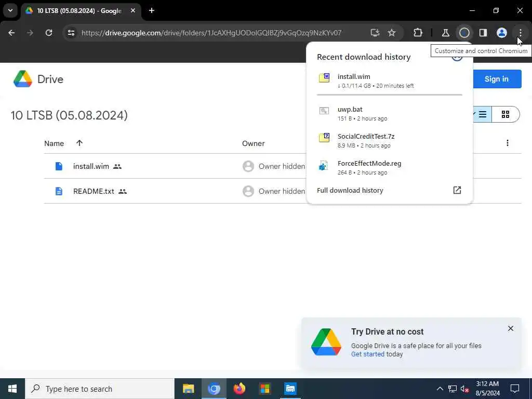Viewport: 532px width, 399px height.
Task: Go forward to next page
Action: [30, 33]
